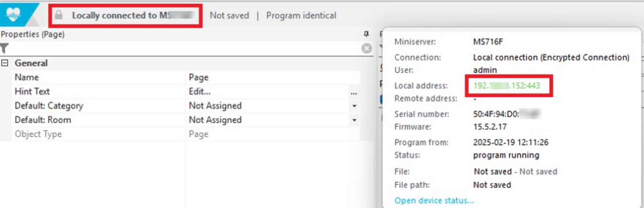The image size is (644, 208).
Task: Open device status link
Action: coord(434,201)
